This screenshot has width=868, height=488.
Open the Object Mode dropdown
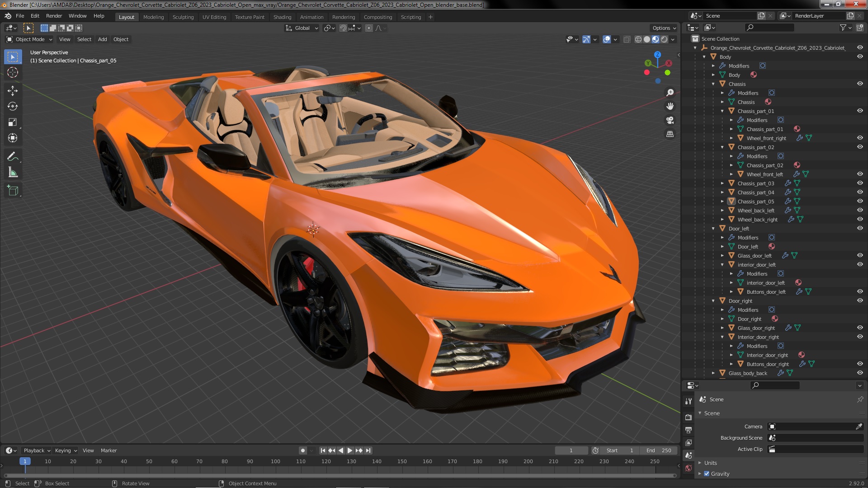(29, 39)
